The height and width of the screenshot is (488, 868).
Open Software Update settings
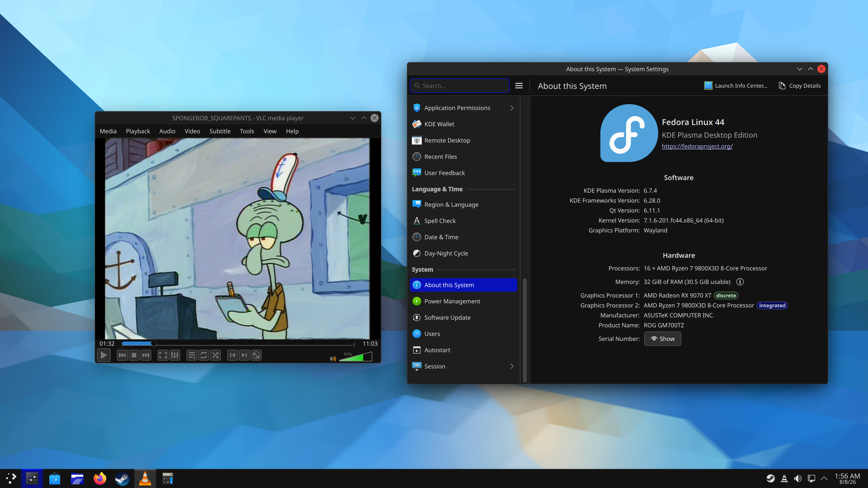click(464, 317)
